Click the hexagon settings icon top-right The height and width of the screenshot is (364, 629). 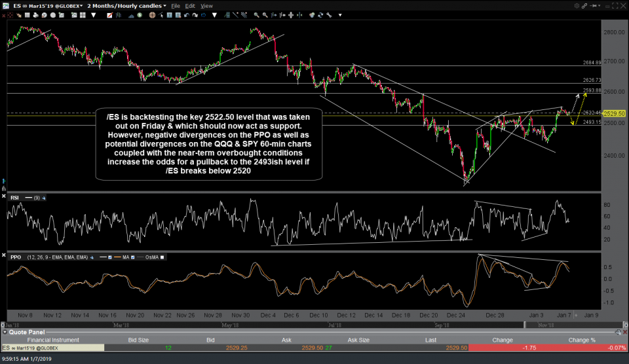[577, 6]
